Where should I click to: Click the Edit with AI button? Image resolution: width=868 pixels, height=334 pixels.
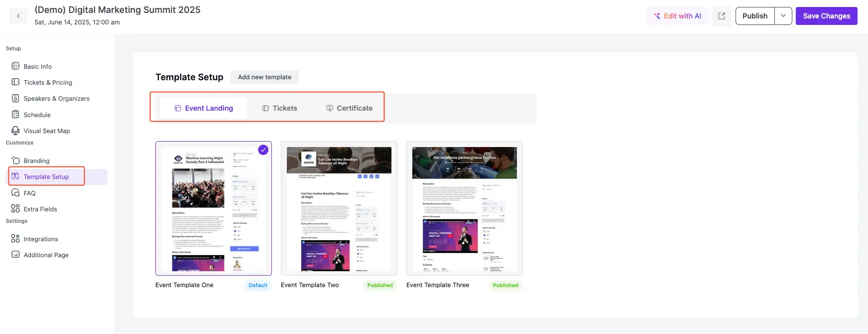[x=677, y=16]
